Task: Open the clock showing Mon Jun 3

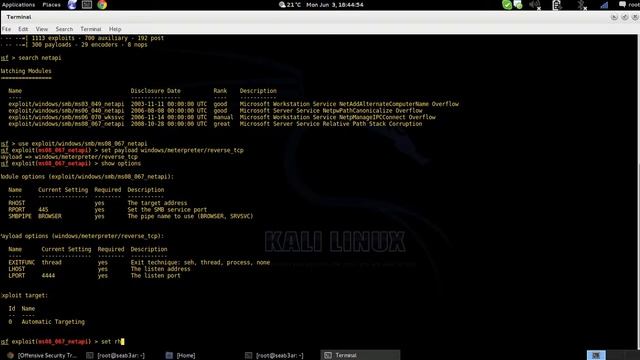Action: coord(335,5)
